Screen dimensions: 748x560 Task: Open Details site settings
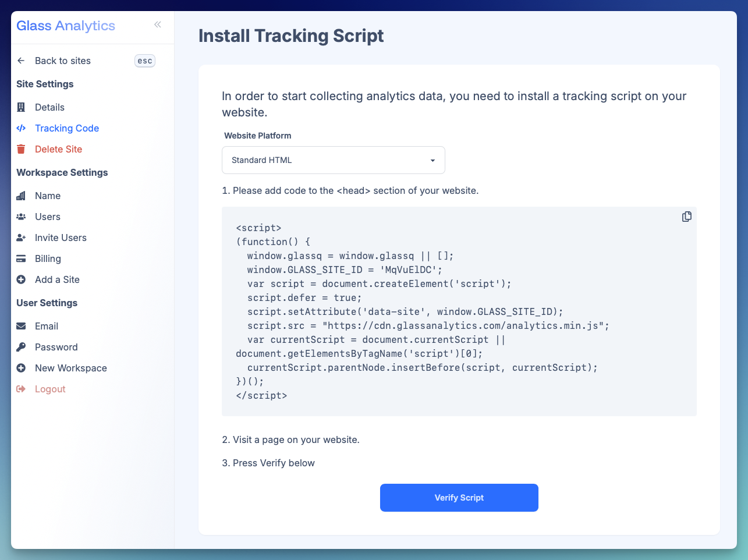coord(49,107)
